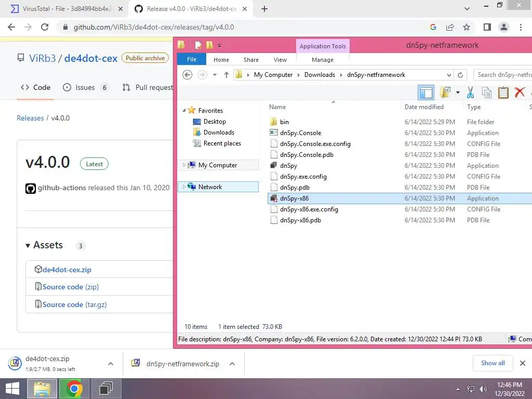
Task: Reload the GitHub page
Action: pyautogui.click(x=45, y=27)
